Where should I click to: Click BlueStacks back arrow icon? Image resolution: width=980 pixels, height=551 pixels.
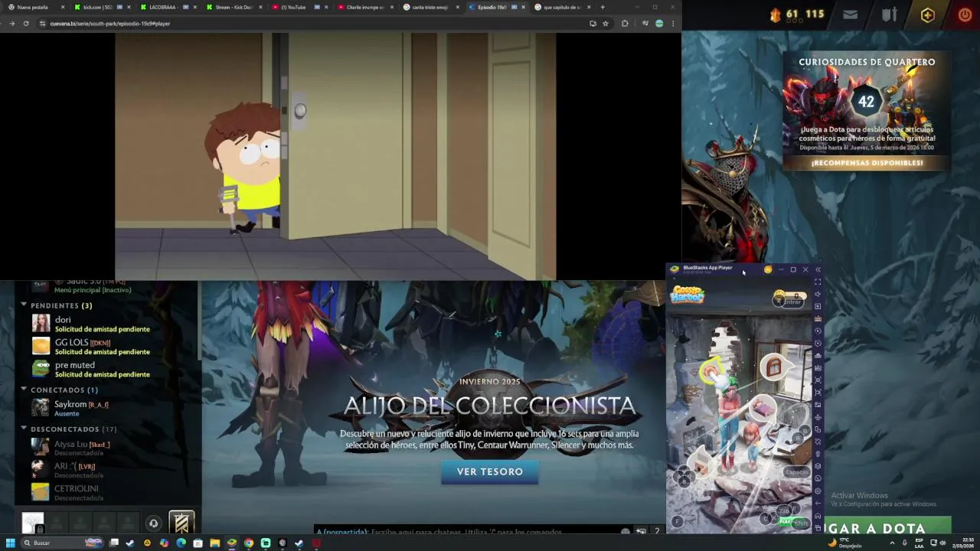coord(818,504)
